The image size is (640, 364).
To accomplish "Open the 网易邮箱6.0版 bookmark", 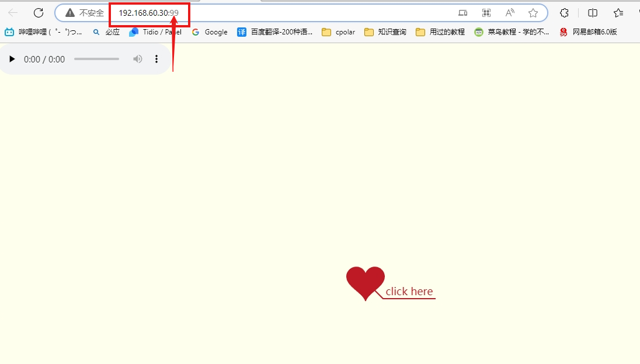I will (x=588, y=32).
